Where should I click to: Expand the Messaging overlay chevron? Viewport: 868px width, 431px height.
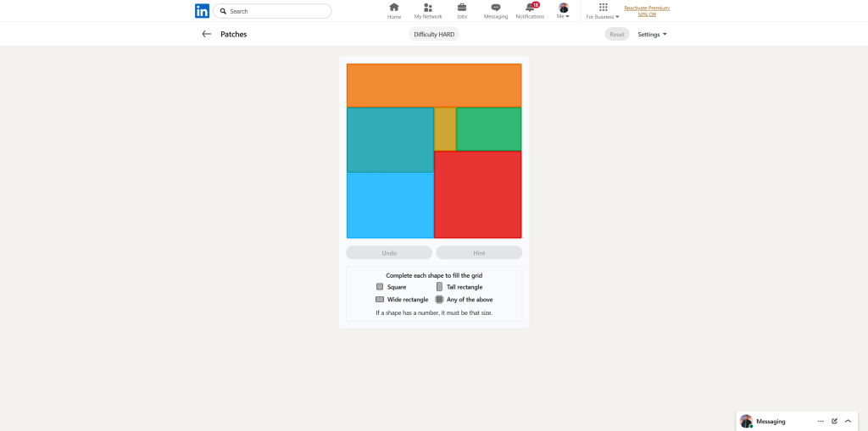point(848,421)
